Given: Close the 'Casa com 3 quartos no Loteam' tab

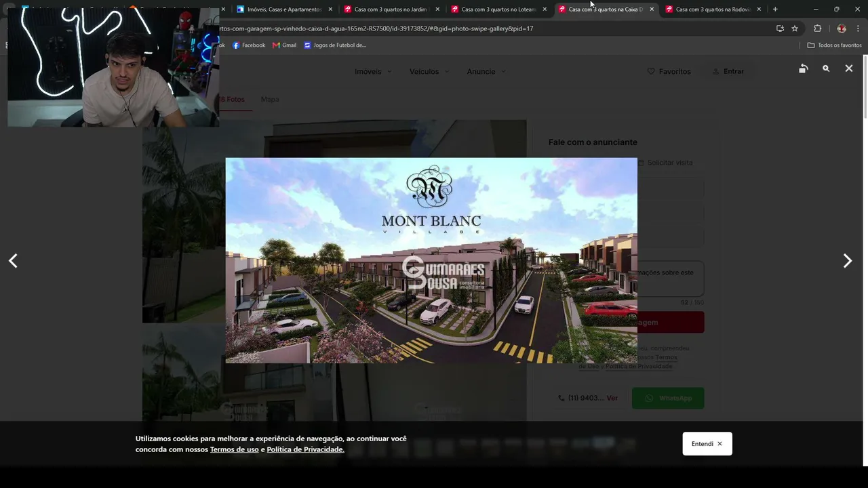Looking at the screenshot, I should point(545,9).
